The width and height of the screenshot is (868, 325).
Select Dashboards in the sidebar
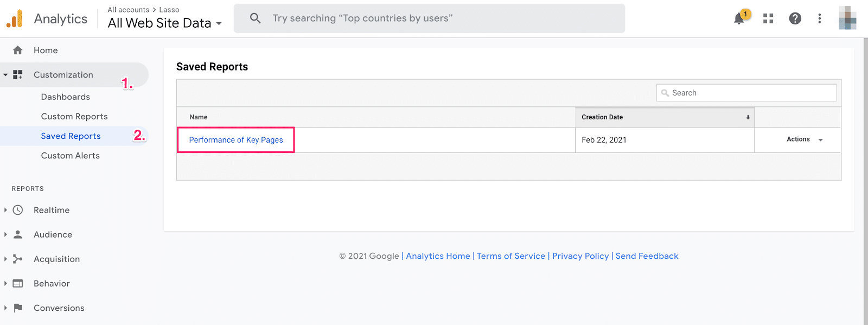66,97
